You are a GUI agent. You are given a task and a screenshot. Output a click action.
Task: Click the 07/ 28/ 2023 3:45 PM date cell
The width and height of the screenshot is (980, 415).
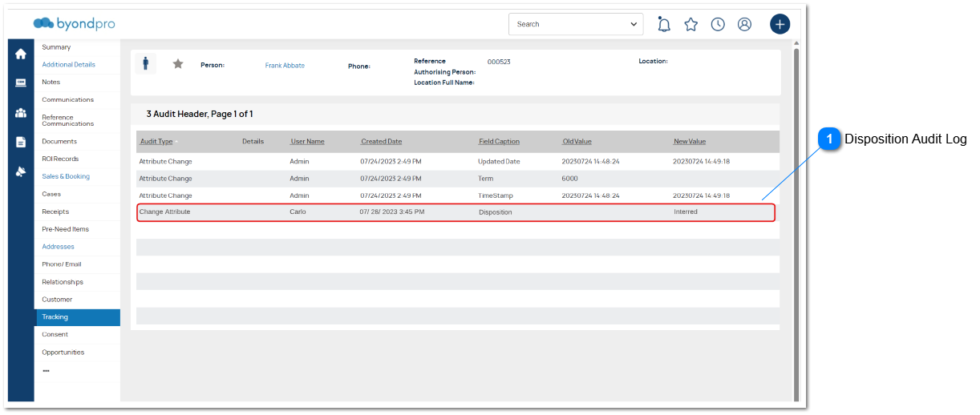pyautogui.click(x=392, y=212)
